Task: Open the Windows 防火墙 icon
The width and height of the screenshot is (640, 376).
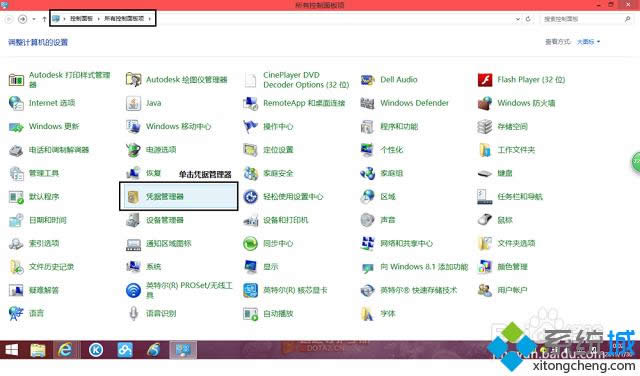Action: tap(485, 103)
